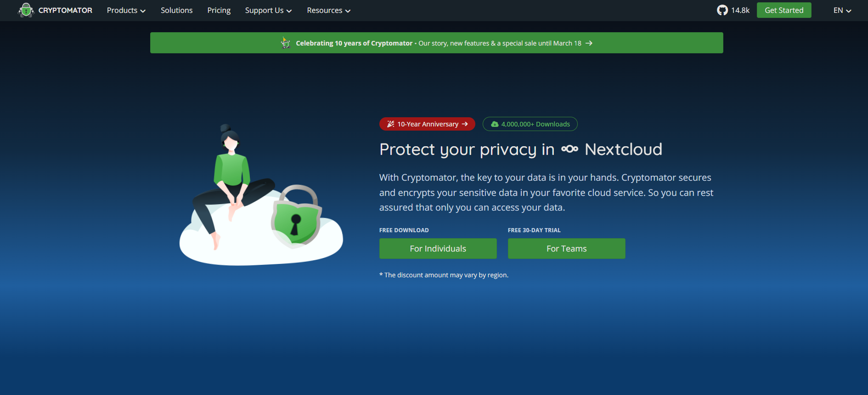Click the For Individuals download button
The image size is (868, 395).
pyautogui.click(x=438, y=248)
